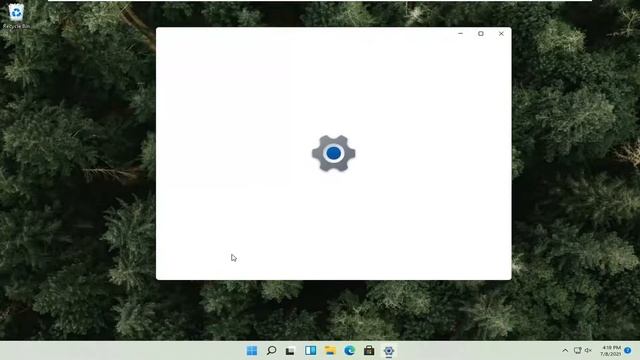
Task: Open Task View from the taskbar
Action: pos(290,351)
